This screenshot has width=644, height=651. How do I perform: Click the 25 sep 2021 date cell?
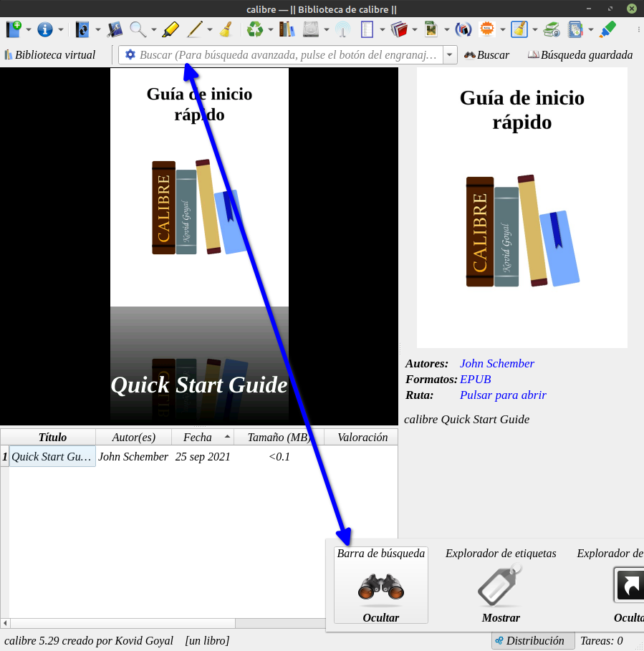(x=203, y=456)
